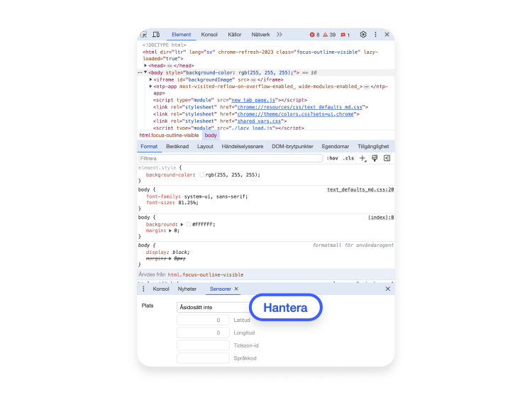Close the bottom drawer

pyautogui.click(x=388, y=289)
